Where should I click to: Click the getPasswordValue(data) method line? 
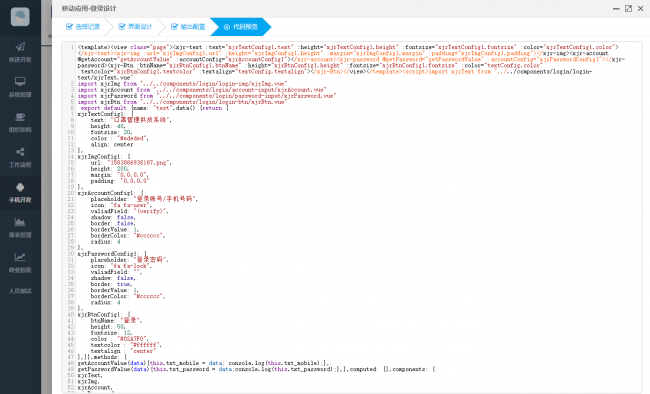click(256, 369)
